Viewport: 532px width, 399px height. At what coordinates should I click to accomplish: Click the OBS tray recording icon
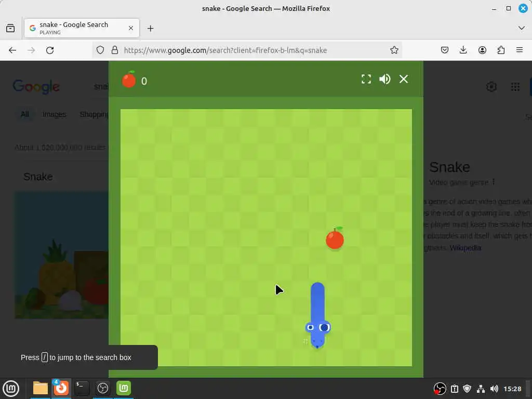440,389
